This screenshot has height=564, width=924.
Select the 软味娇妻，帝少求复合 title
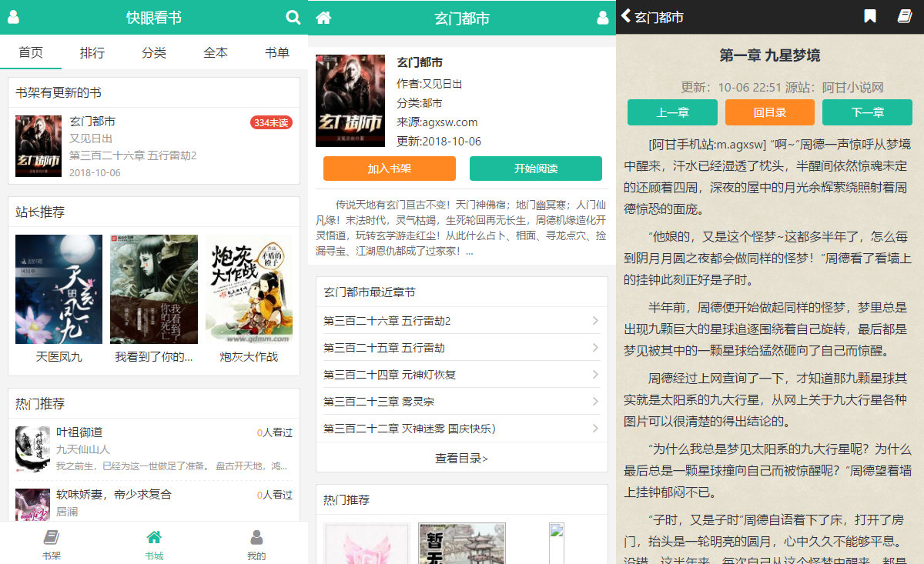(x=114, y=494)
